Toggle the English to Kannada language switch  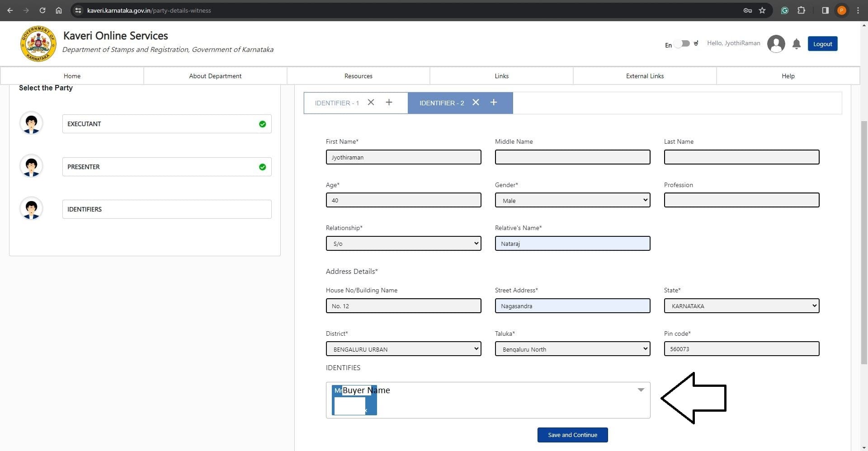pyautogui.click(x=682, y=44)
